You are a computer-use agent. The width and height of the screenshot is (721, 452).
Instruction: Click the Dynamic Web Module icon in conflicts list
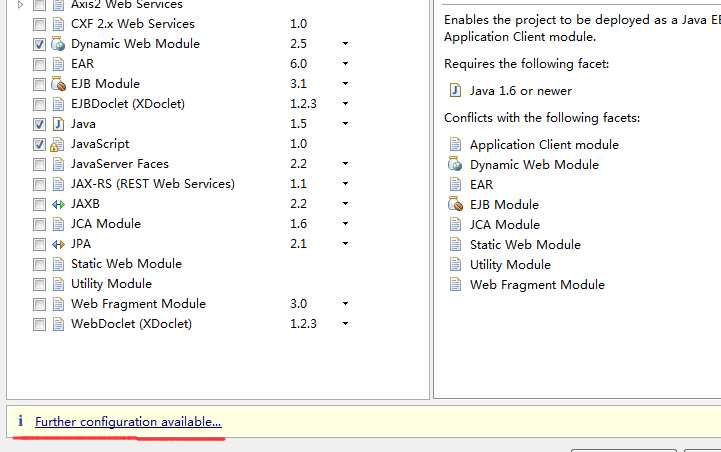(455, 164)
